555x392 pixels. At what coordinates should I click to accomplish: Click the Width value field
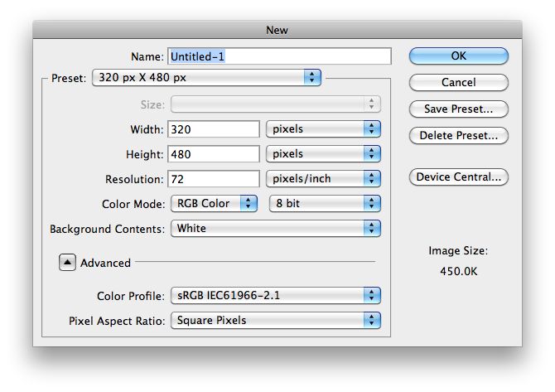[x=214, y=128]
